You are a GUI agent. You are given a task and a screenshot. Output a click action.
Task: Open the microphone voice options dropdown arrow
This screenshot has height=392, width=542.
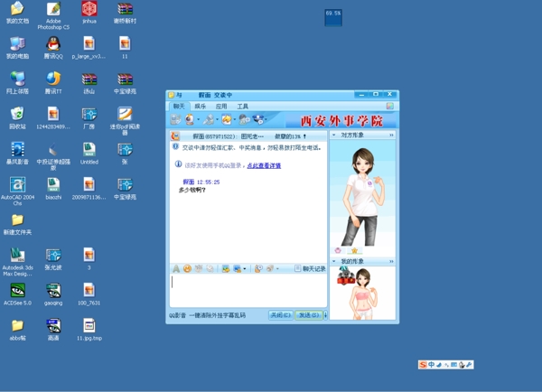click(x=217, y=120)
